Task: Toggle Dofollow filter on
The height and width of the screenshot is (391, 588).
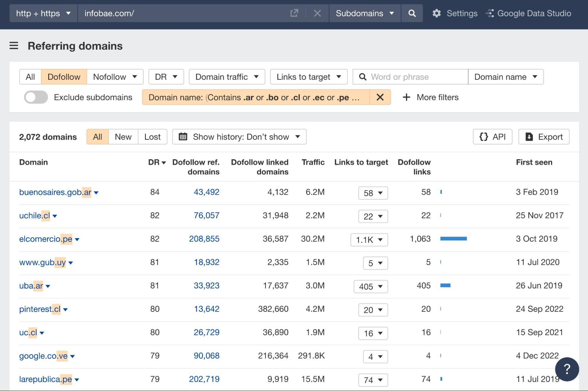Action: [64, 76]
